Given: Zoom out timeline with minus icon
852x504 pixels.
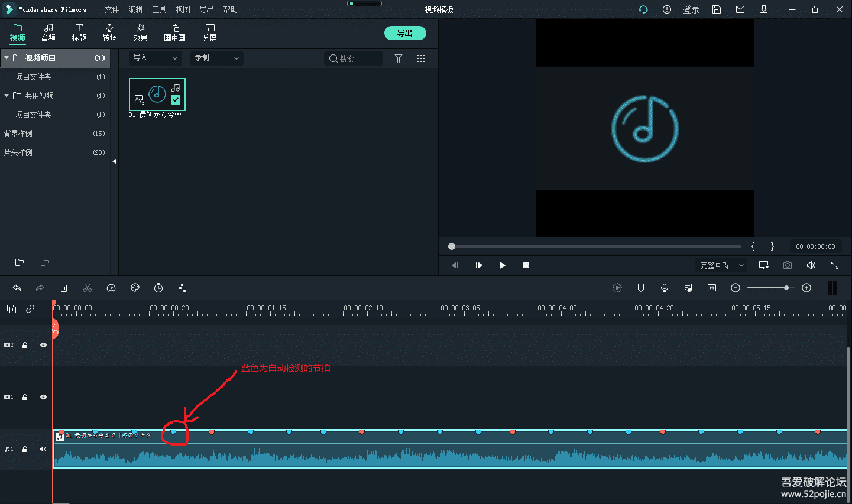Looking at the screenshot, I should 736,288.
